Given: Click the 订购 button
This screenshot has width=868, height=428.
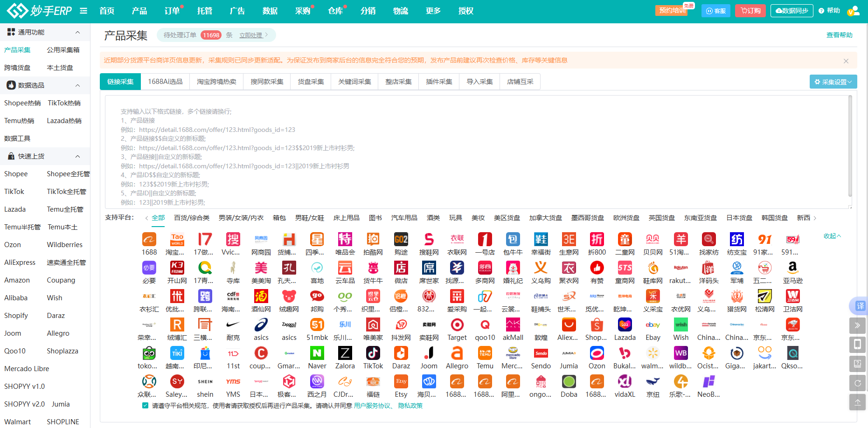Looking at the screenshot, I should [x=750, y=11].
